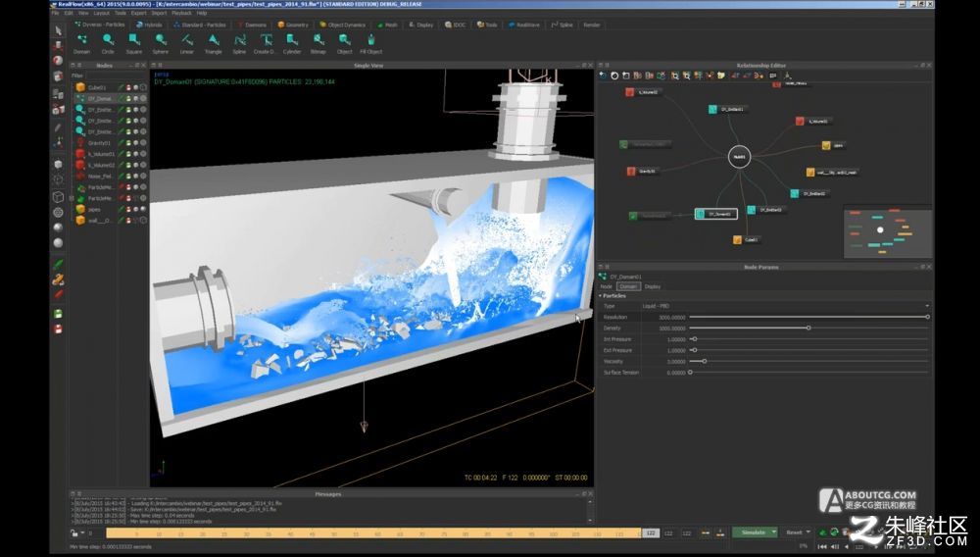Open the Node tab in Node Params

click(x=607, y=286)
